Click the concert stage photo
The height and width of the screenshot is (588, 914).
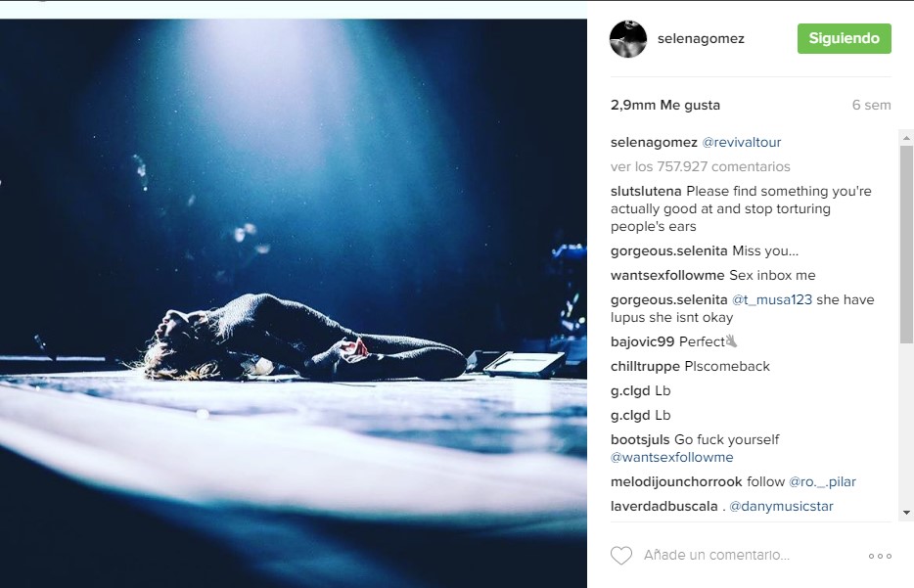coord(294,303)
